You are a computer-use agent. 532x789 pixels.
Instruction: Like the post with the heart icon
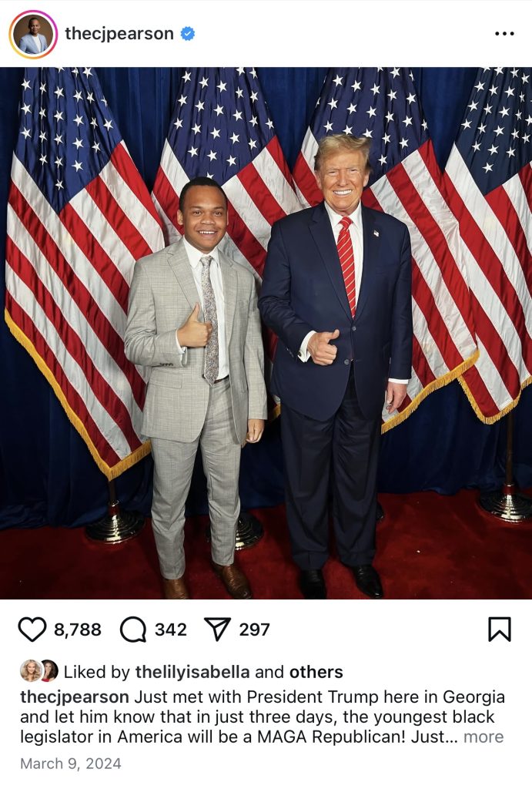(x=32, y=629)
